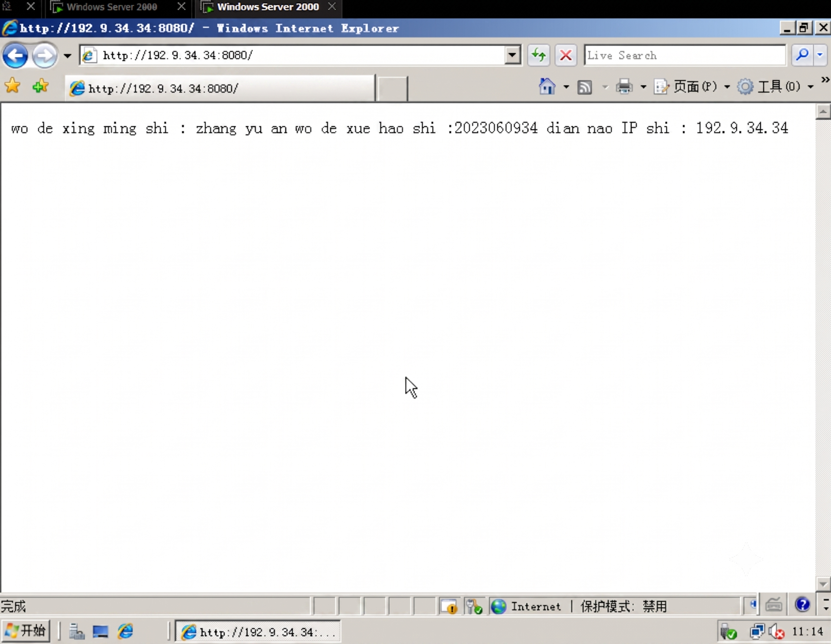The image size is (831, 644).
Task: Click the RSS Feeds icon
Action: [585, 87]
